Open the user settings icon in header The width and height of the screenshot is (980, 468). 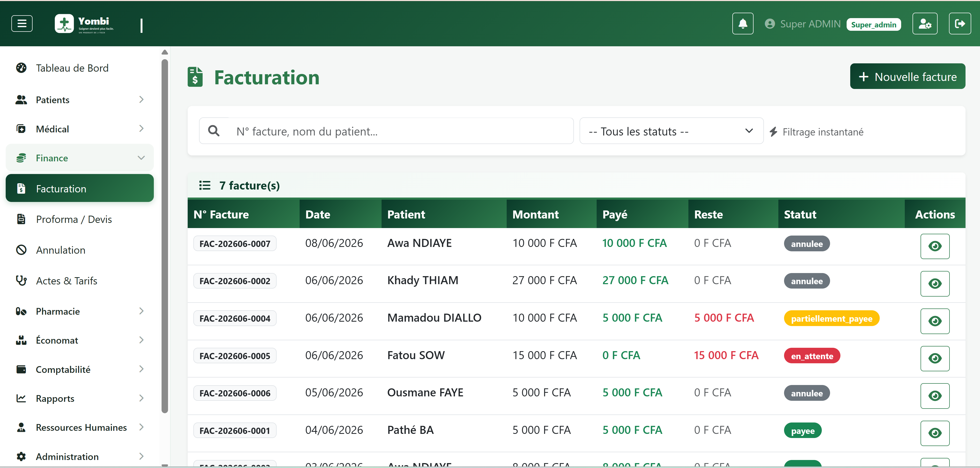tap(924, 24)
